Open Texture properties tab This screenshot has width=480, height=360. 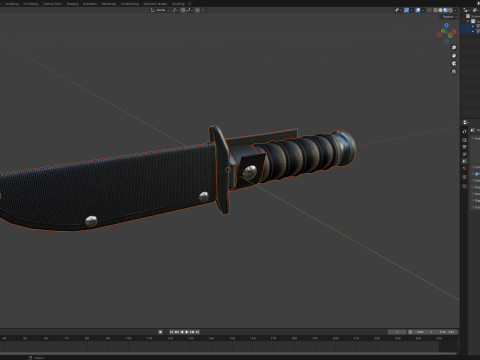coord(464,186)
